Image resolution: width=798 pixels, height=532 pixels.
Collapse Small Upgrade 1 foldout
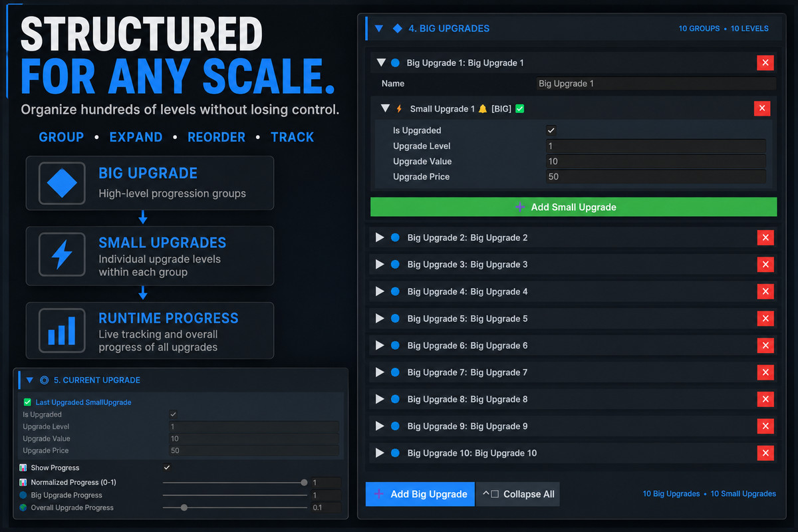(x=385, y=108)
